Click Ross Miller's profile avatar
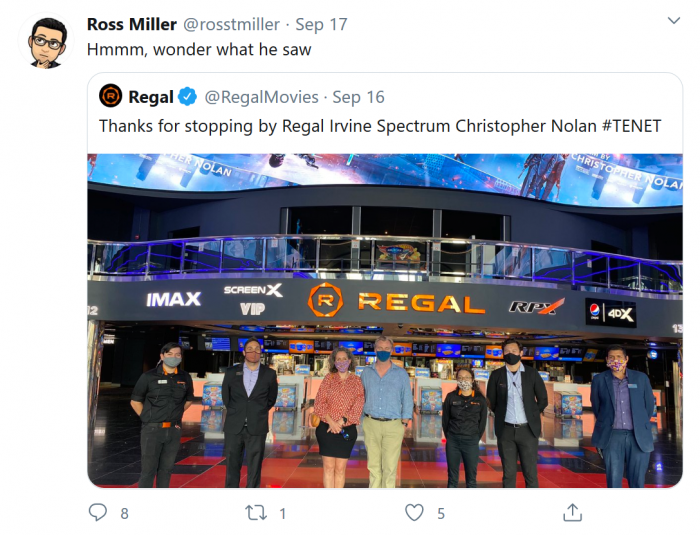 pyautogui.click(x=45, y=42)
